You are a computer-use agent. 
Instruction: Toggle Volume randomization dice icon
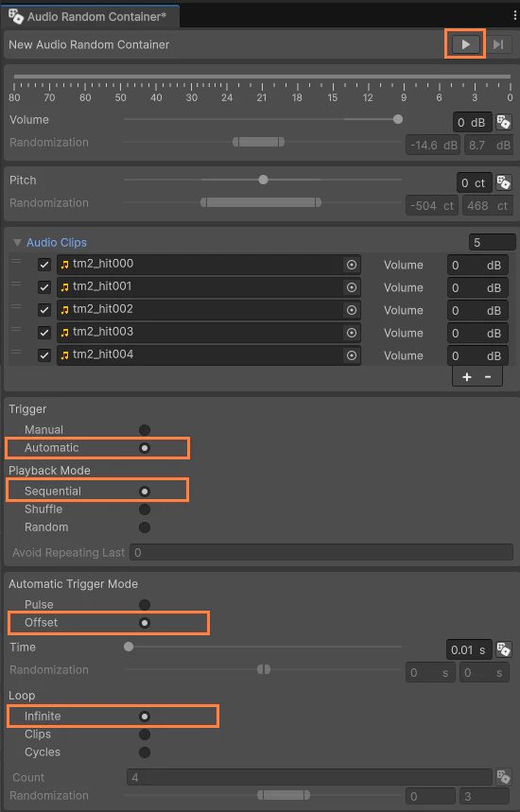[x=503, y=122]
